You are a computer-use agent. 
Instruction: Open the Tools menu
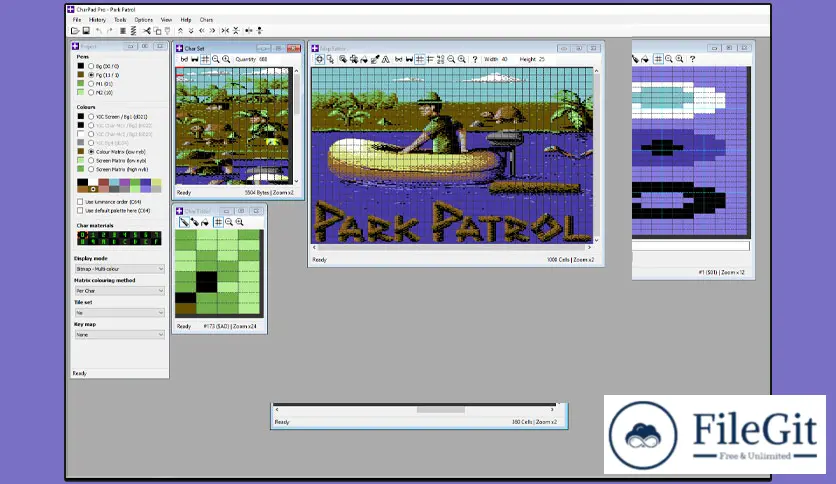click(120, 20)
